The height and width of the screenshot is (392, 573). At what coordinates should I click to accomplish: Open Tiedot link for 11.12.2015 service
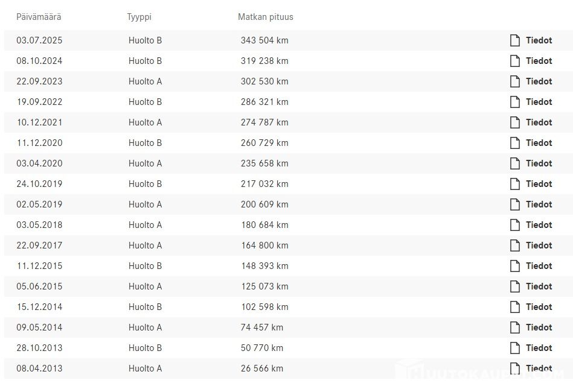[539, 266]
